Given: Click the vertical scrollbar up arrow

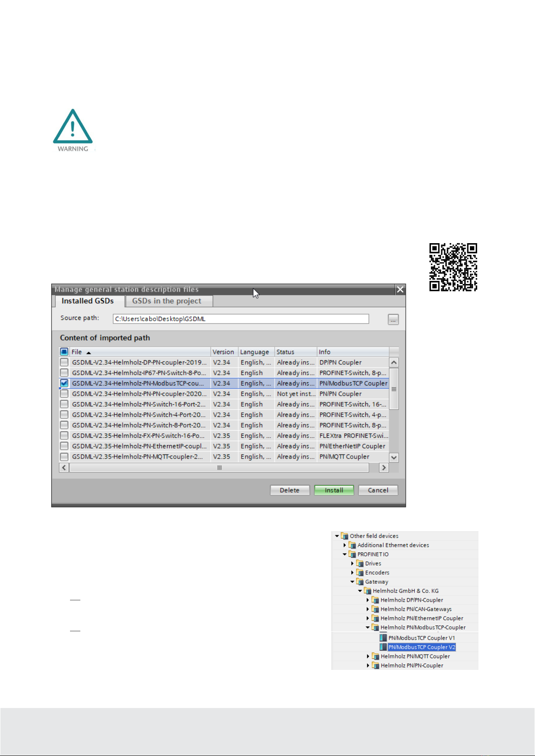Looking at the screenshot, I should [x=394, y=363].
